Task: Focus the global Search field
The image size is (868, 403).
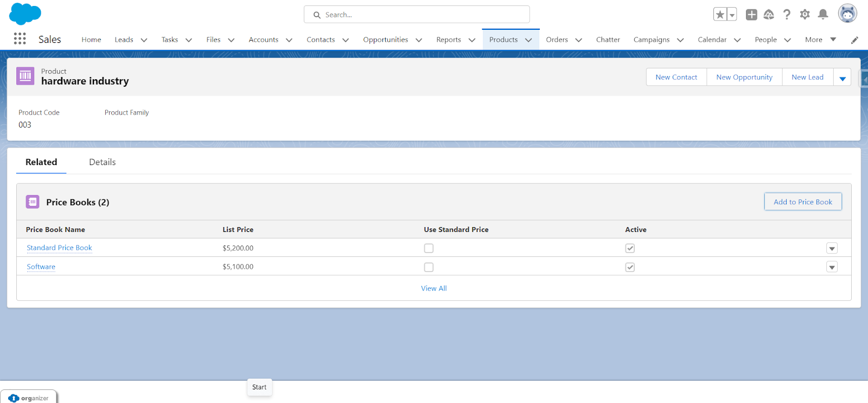Action: tap(417, 15)
